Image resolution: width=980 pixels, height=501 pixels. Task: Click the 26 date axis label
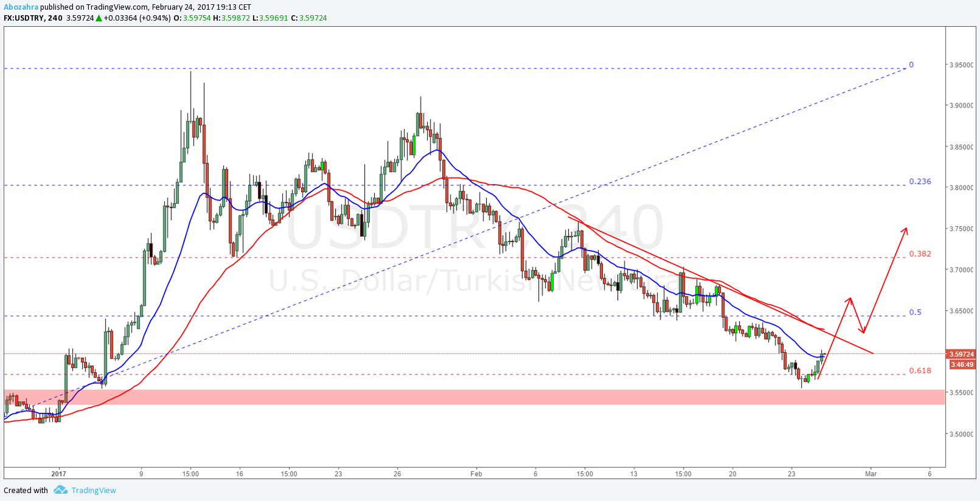(397, 474)
